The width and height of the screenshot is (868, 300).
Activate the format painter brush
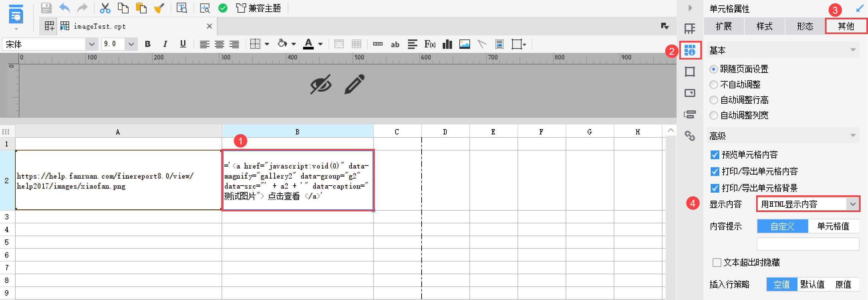click(159, 8)
